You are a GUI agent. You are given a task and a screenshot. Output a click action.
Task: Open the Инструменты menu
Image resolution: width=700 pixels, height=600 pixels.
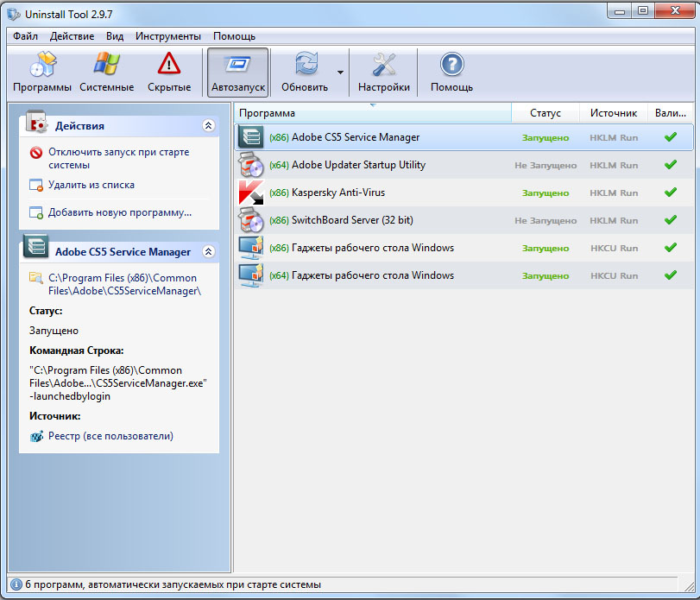click(x=168, y=36)
